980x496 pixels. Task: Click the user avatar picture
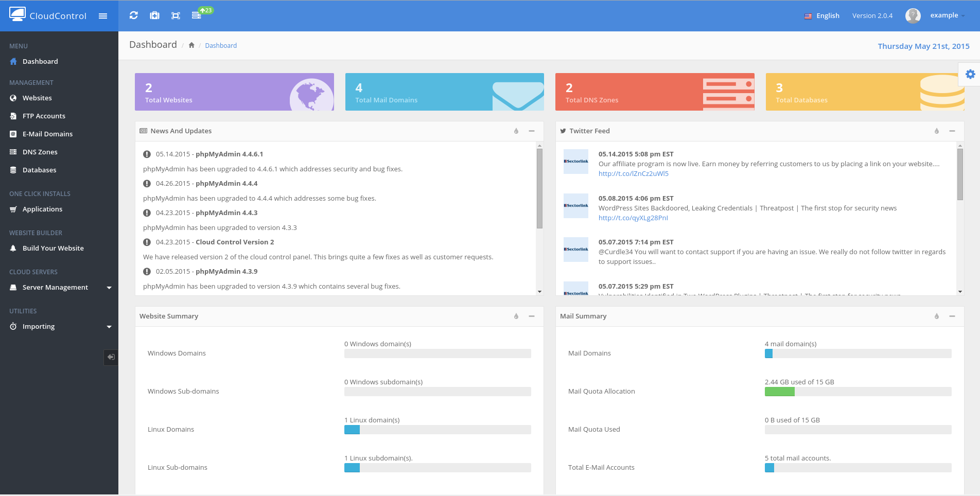coord(913,15)
